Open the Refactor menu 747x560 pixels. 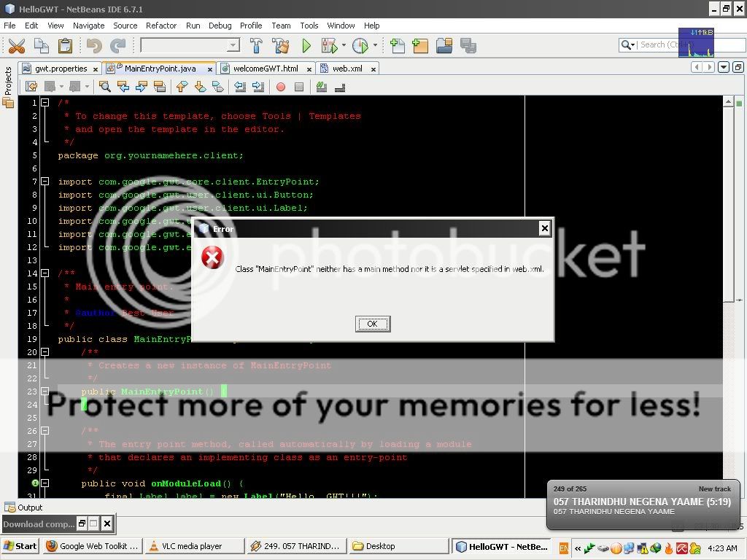click(160, 26)
